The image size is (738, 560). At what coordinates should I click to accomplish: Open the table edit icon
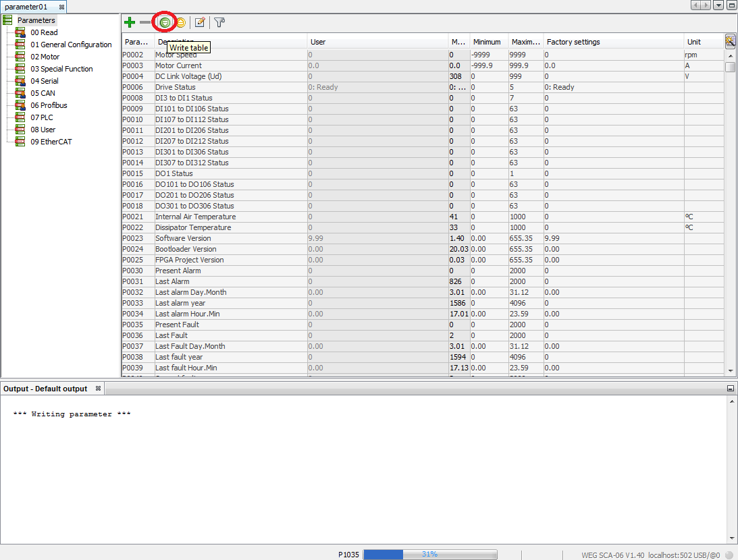click(200, 22)
